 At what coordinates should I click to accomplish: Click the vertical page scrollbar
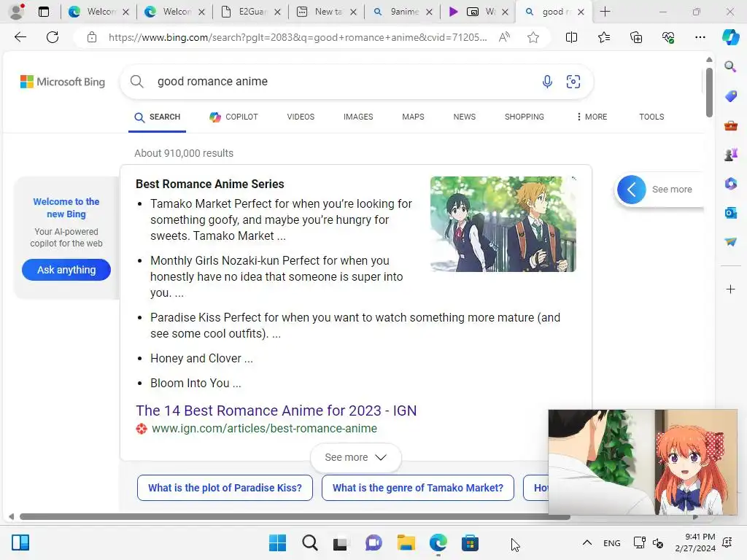tap(709, 93)
